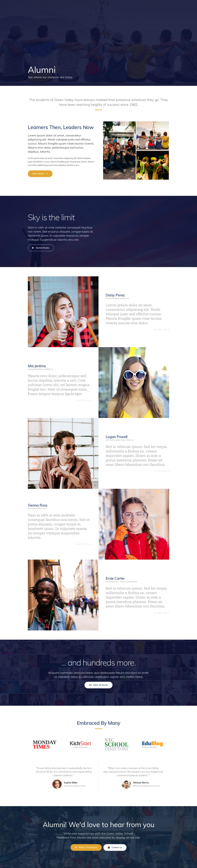Open Daisy Perez's profile photo
The height and width of the screenshot is (868, 197).
point(63,312)
